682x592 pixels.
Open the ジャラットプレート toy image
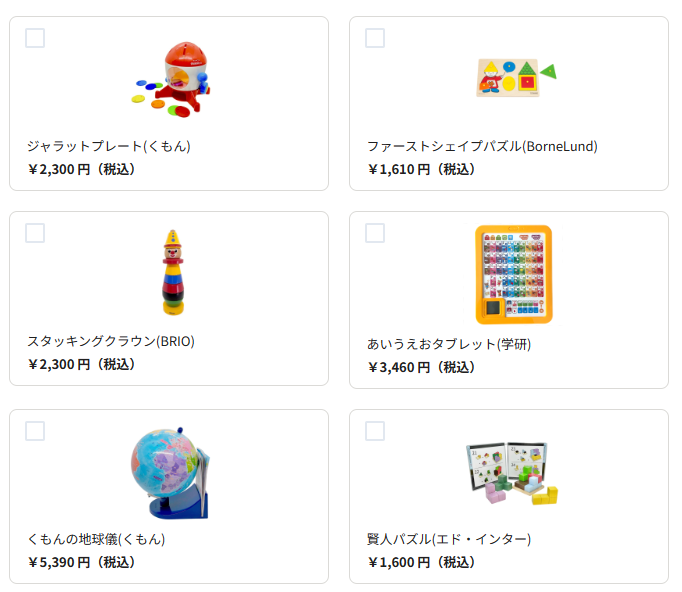point(171,80)
